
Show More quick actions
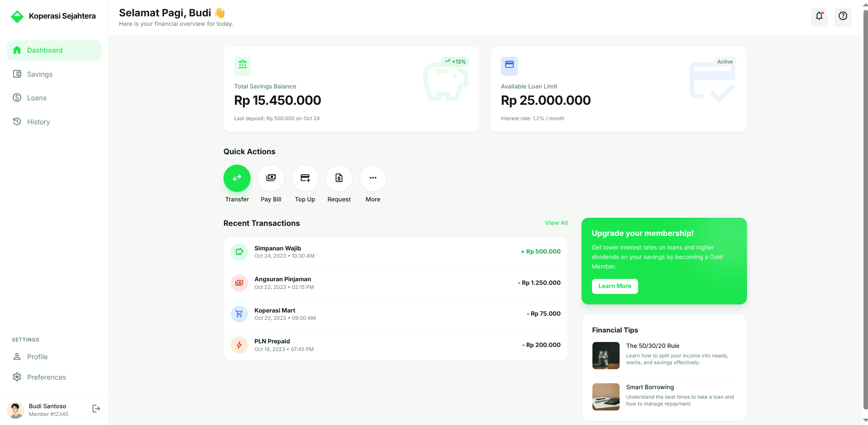[x=373, y=178]
